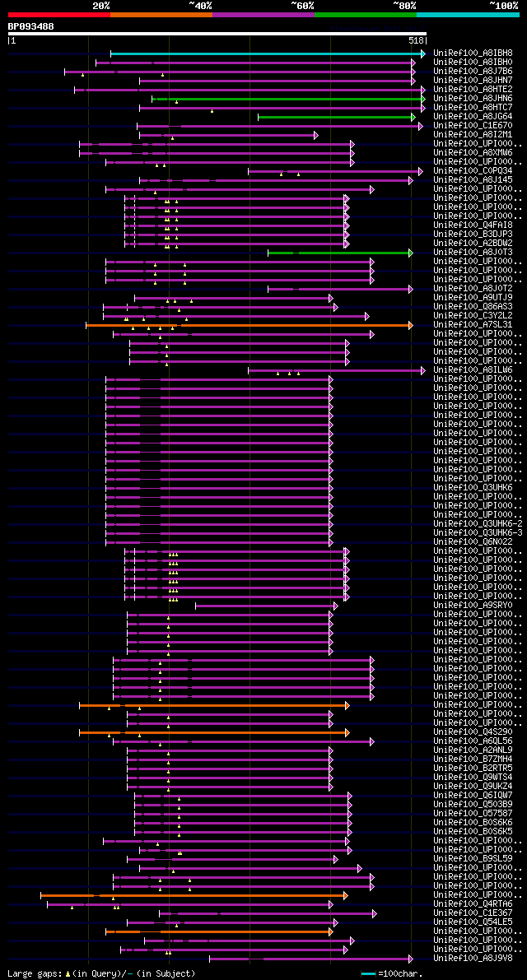Click the UniRef100_Q4S290 identifier
Viewport: 527px width, 980px height.
coord(473,732)
